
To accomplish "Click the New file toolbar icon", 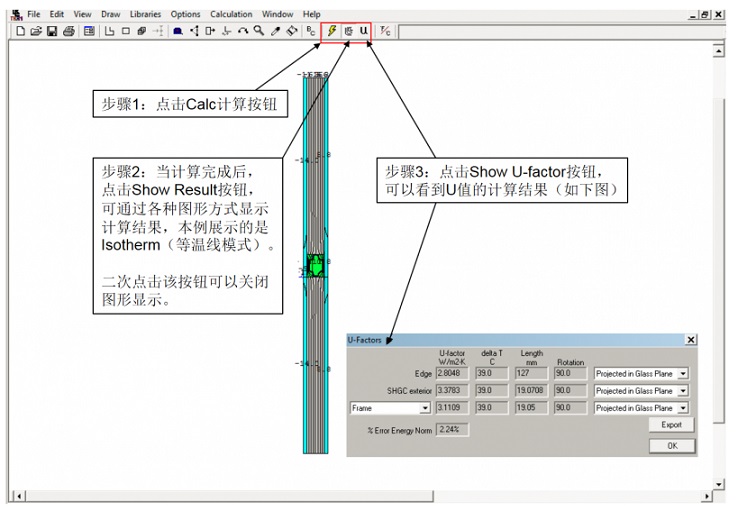I will [20, 32].
